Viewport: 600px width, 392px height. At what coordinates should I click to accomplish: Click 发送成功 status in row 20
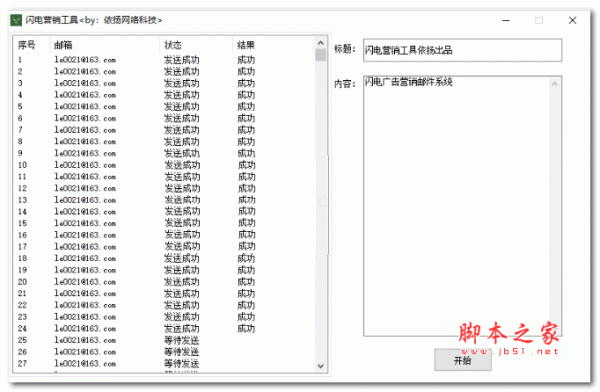pos(182,282)
